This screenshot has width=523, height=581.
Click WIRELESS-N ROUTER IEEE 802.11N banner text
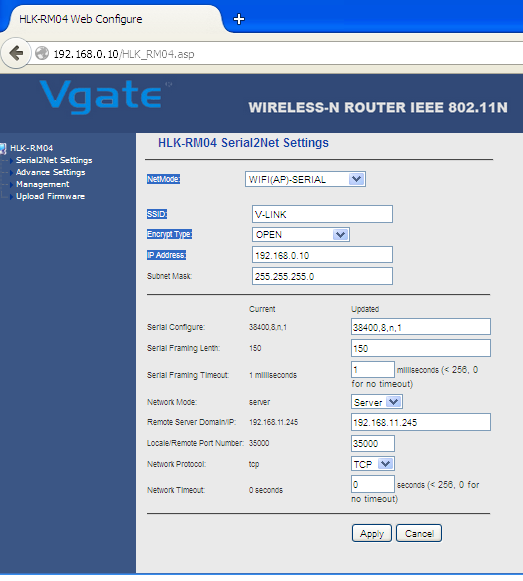point(378,108)
